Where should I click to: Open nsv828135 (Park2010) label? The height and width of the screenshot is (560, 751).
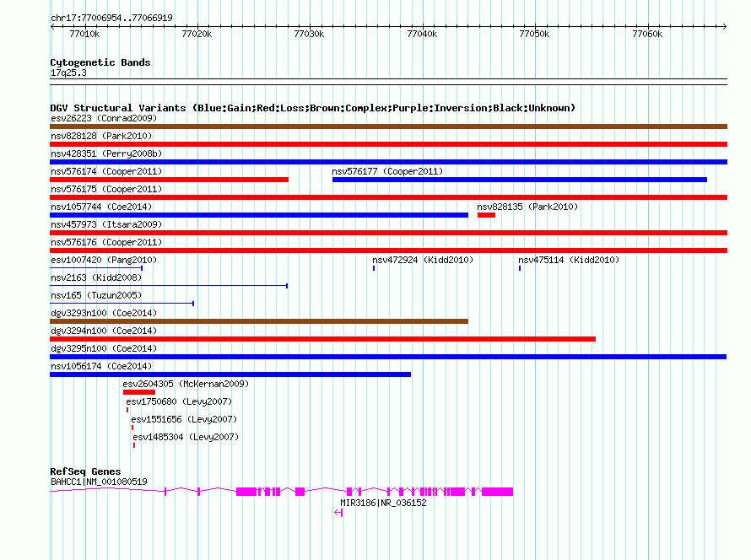pos(527,207)
